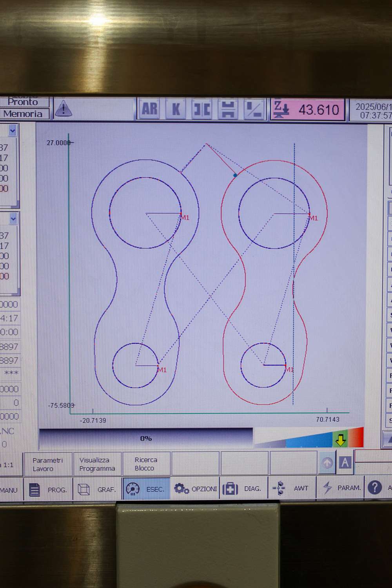Open Parametri Lavoro
The height and width of the screenshot is (588, 392).
pyautogui.click(x=48, y=464)
